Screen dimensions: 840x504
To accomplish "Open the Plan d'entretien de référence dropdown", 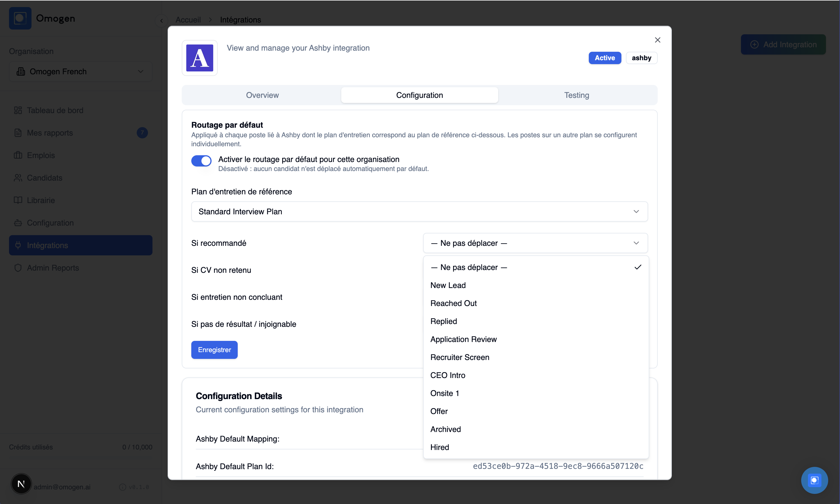I will [x=419, y=211].
